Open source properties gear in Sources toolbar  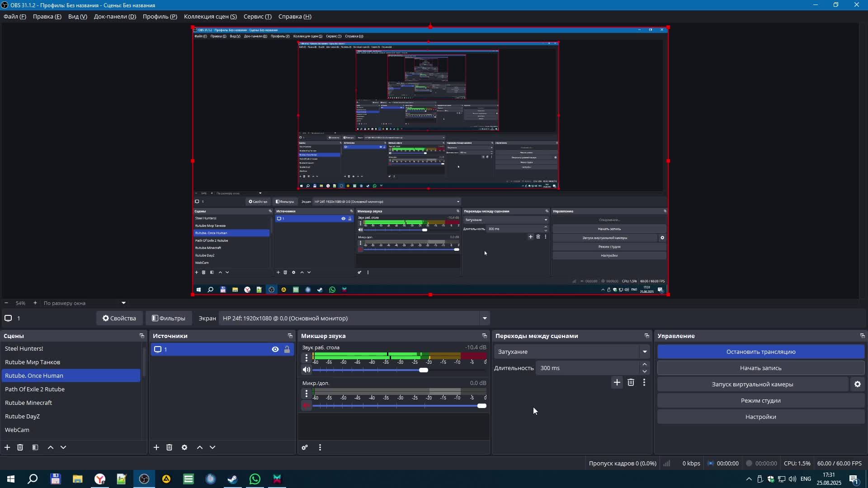click(x=184, y=447)
